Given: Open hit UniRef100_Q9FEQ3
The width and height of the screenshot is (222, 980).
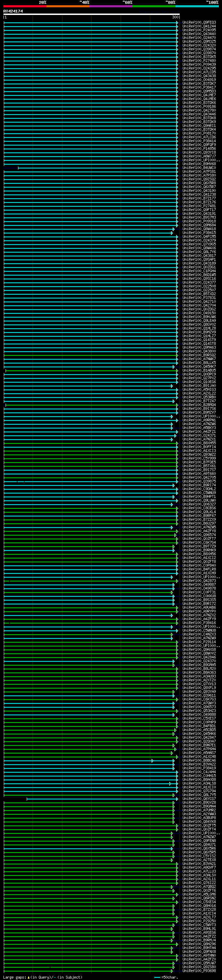Looking at the screenshot, I should [199, 23].
